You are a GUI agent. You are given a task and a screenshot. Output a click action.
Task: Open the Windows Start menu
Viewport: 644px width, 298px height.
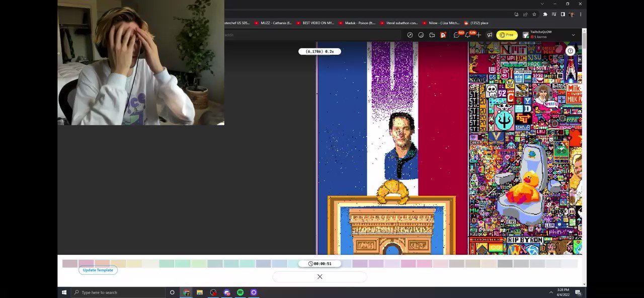[64, 292]
